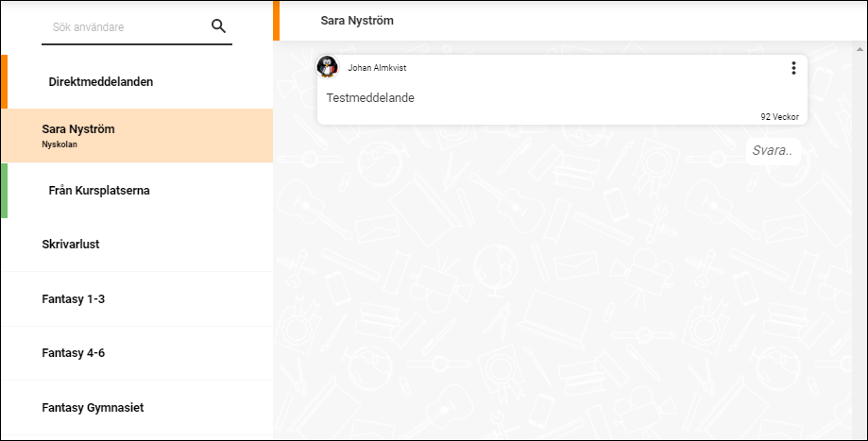Image resolution: width=868 pixels, height=441 pixels.
Task: Click the Johan Almkvist sender name
Action: tap(377, 68)
